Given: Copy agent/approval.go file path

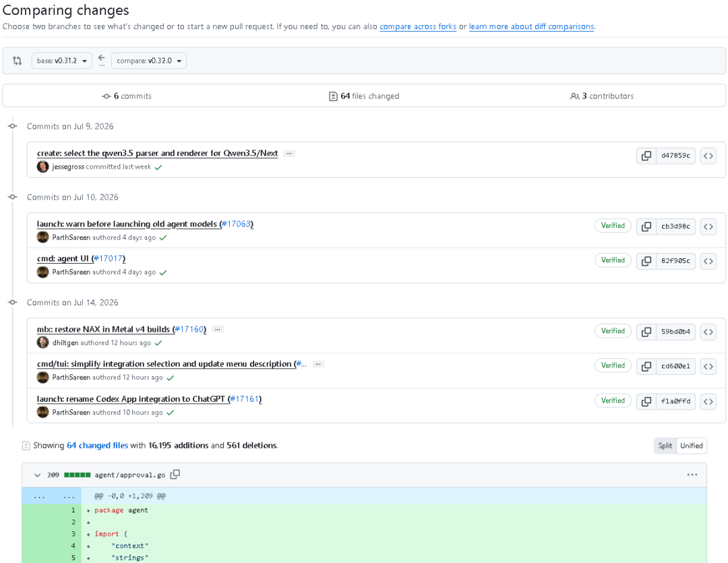Looking at the screenshot, I should point(175,474).
